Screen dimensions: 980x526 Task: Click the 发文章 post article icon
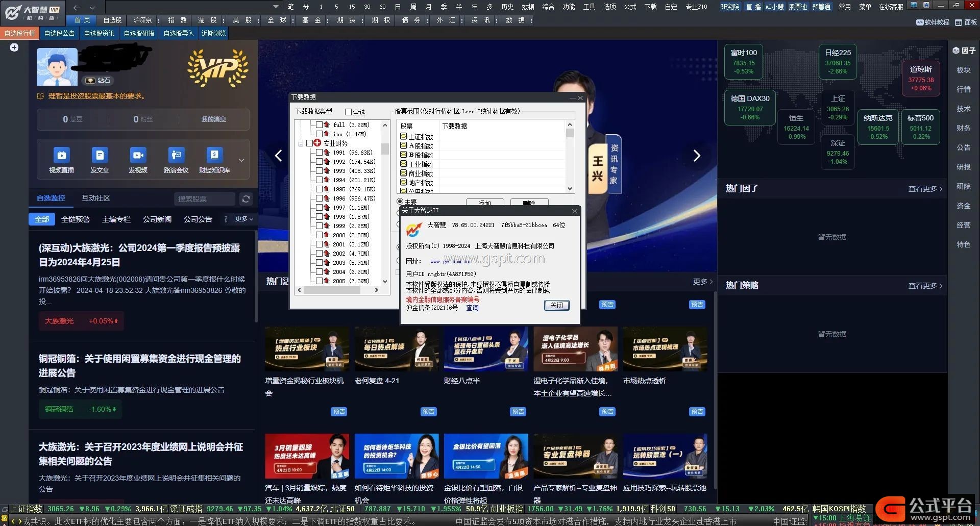[100, 155]
